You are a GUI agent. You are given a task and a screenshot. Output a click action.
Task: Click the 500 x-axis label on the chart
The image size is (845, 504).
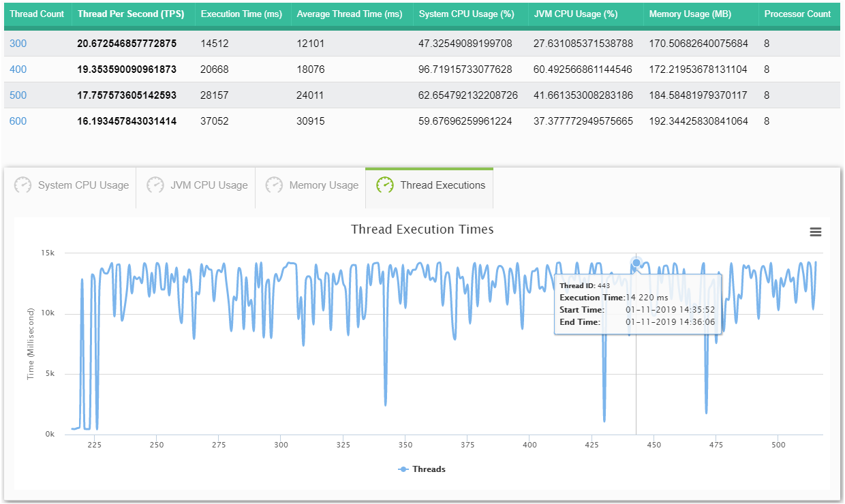point(778,445)
